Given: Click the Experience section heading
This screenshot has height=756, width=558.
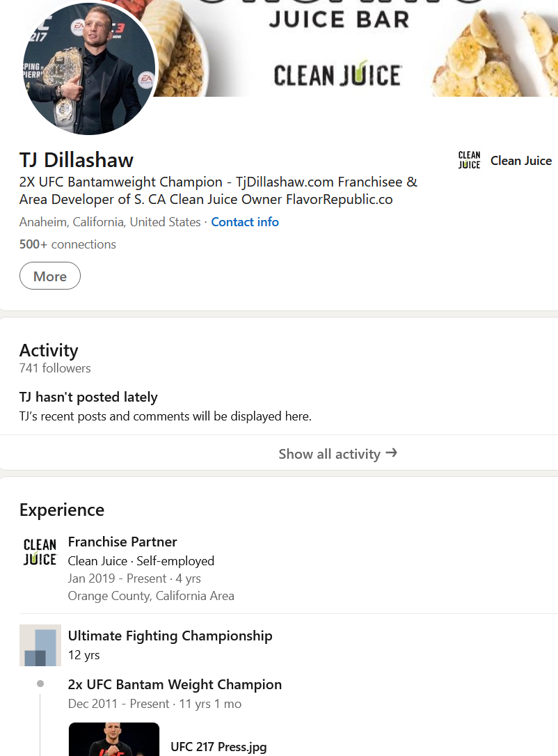Looking at the screenshot, I should click(62, 510).
